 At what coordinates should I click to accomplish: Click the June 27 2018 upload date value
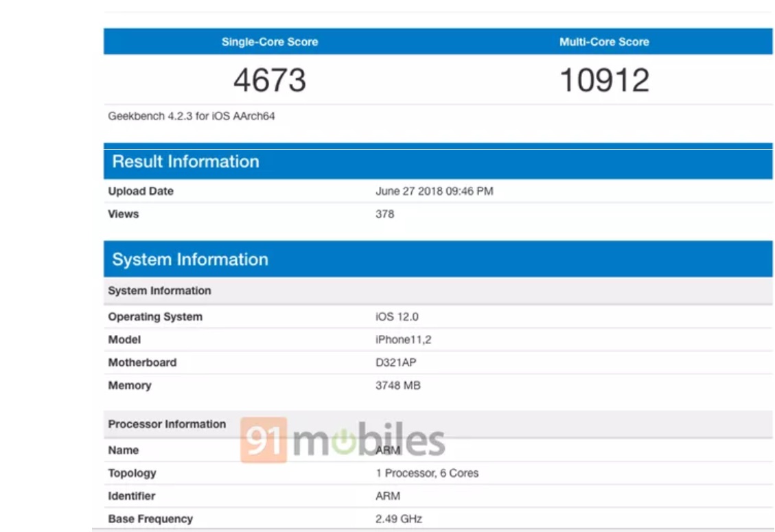tap(434, 192)
